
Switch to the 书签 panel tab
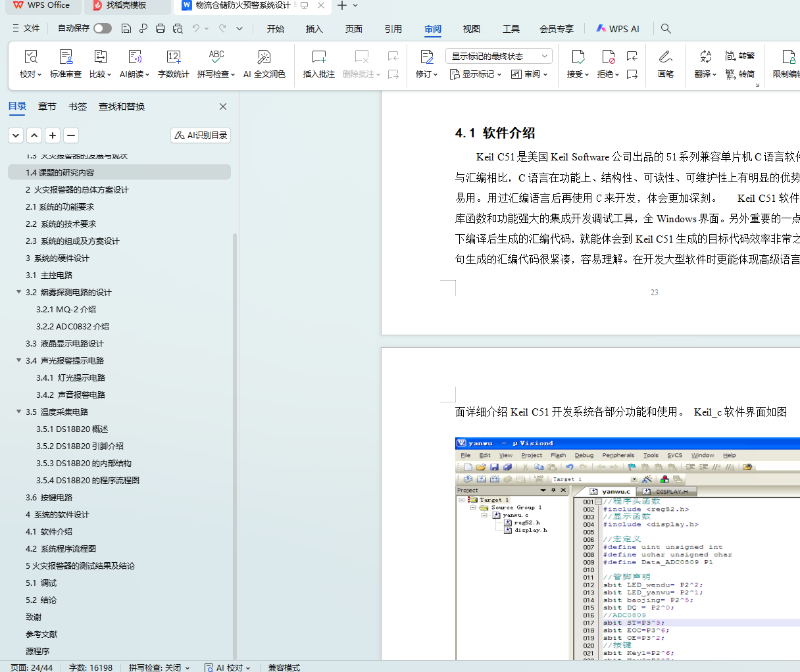tap(78, 107)
